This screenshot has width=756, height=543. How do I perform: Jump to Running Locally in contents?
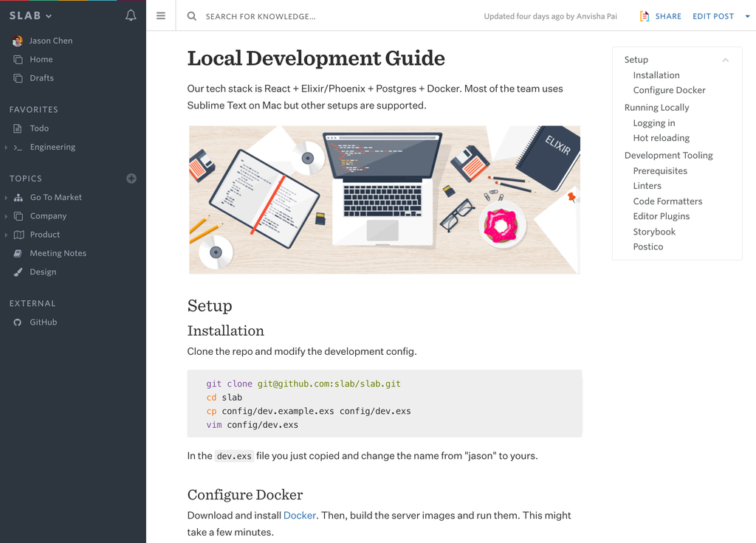(656, 108)
